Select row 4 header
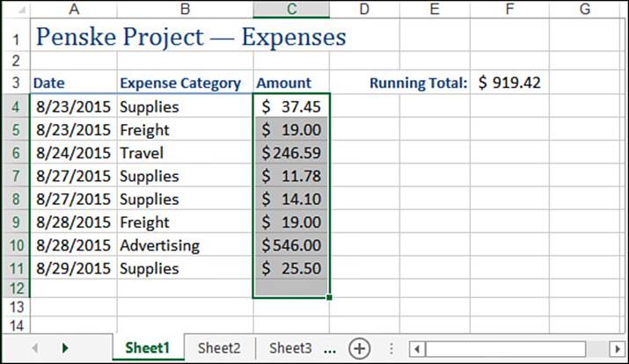Viewport: 629px width, 364px height. 16,106
